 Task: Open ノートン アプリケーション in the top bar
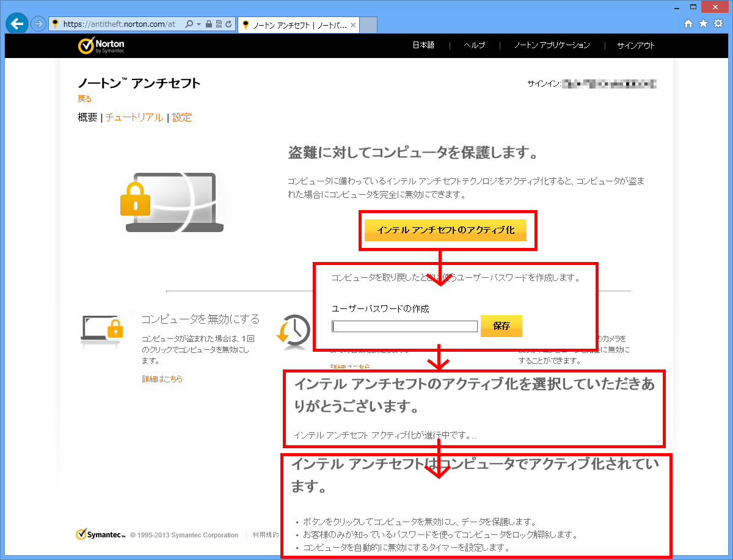pyautogui.click(x=552, y=45)
